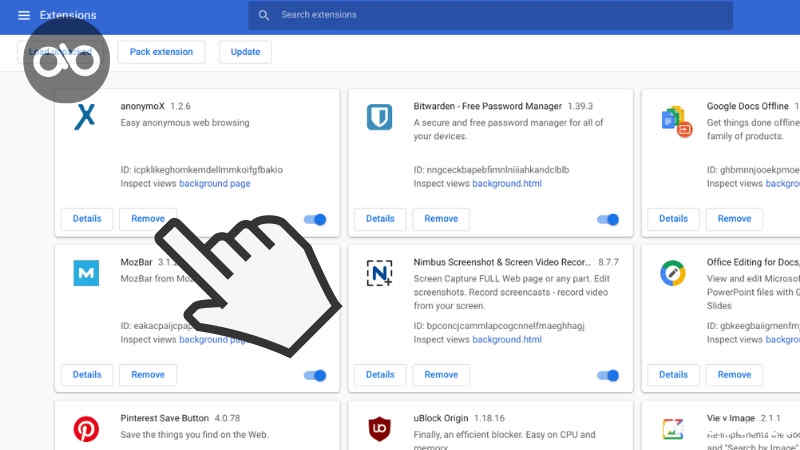
Task: Click the Google Docs Offline icon
Action: (x=677, y=121)
